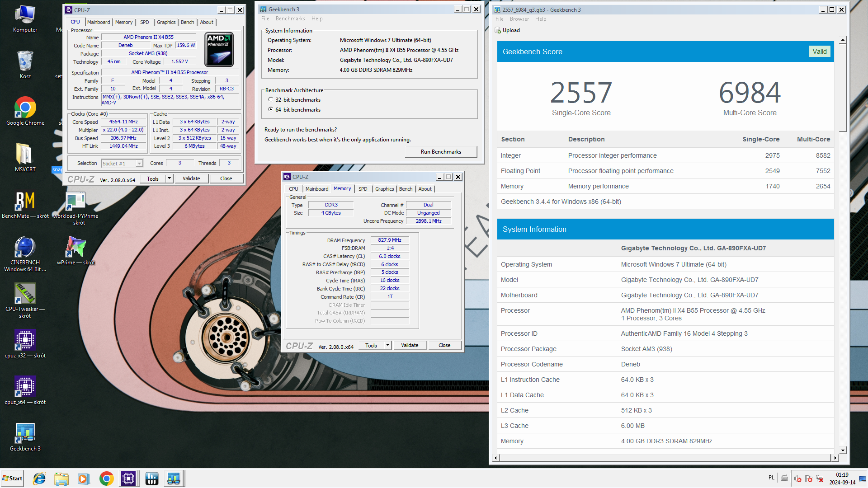Open Browser menu in Geekbench results window

coord(519,19)
